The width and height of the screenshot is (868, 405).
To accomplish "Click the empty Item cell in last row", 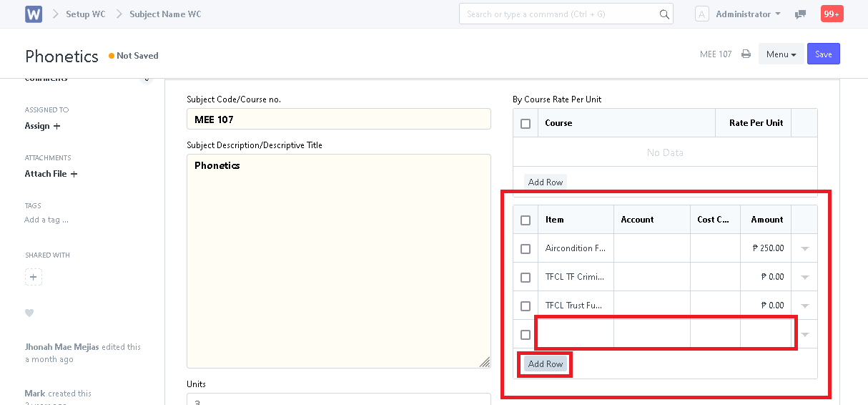I will 576,334.
